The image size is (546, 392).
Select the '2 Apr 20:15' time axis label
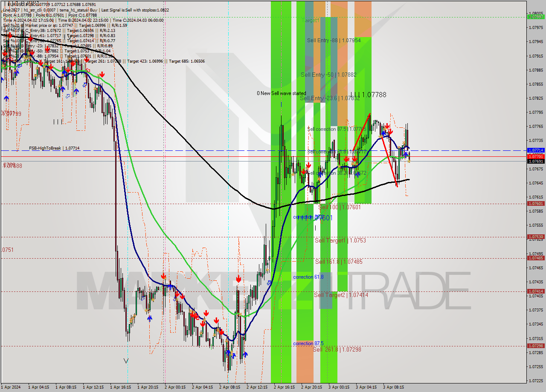[x=312, y=387]
